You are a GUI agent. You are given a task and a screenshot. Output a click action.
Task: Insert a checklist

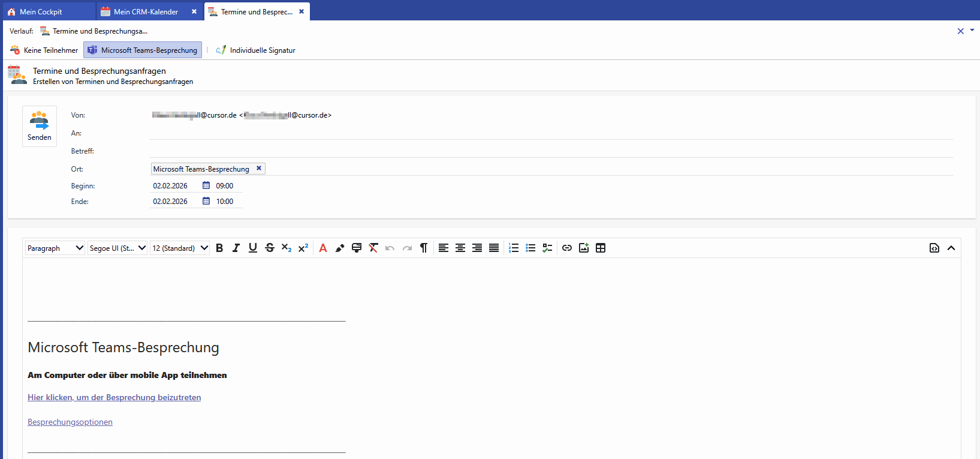[547, 248]
